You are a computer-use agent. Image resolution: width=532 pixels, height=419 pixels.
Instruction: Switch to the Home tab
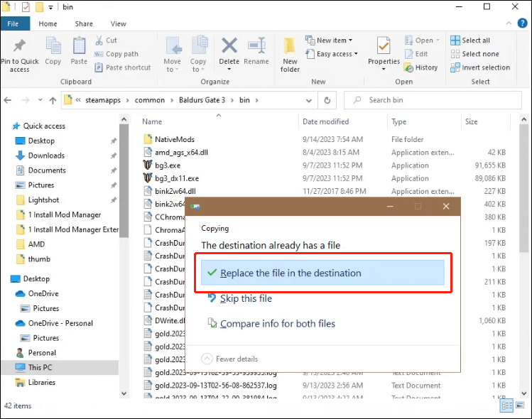48,23
